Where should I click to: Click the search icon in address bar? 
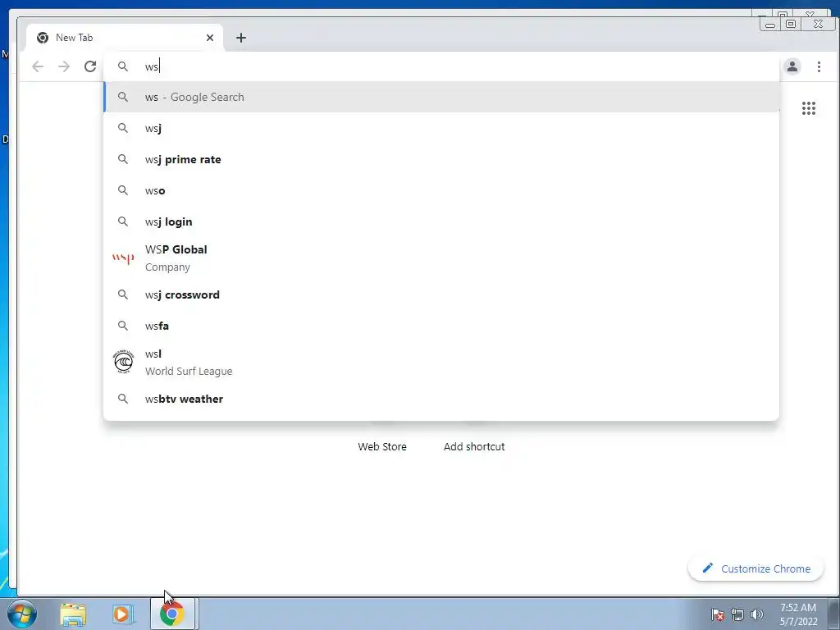pyautogui.click(x=123, y=66)
